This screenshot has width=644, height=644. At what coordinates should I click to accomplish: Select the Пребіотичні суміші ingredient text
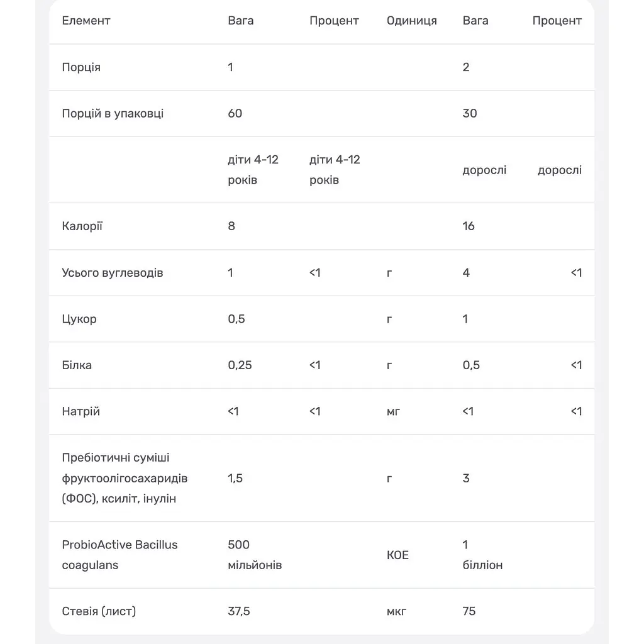coord(125,478)
